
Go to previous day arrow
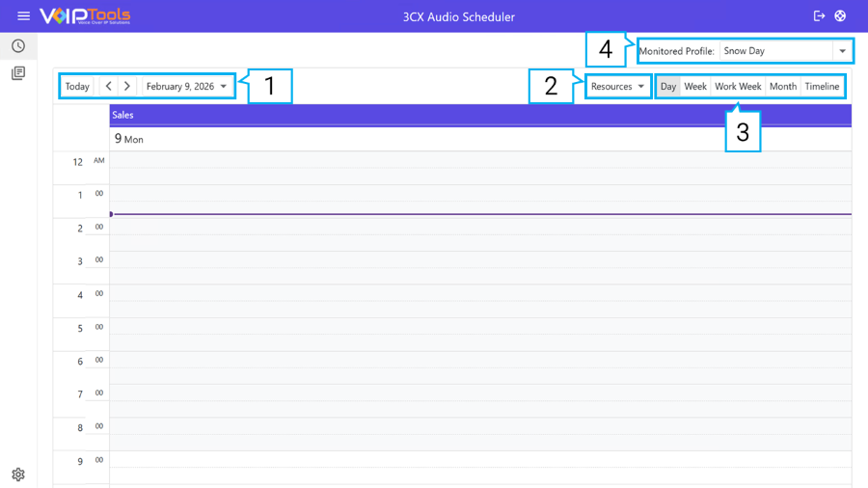click(108, 87)
